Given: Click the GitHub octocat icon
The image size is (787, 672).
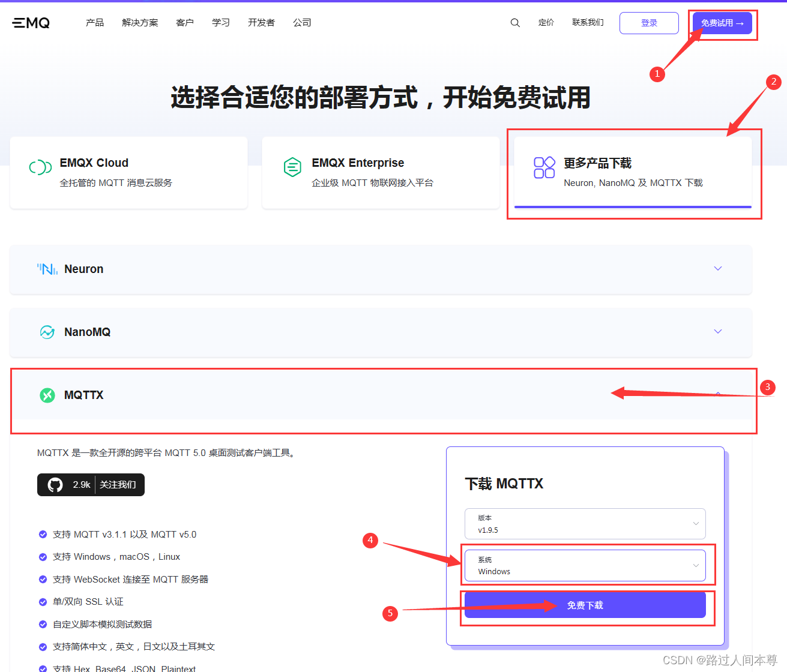Looking at the screenshot, I should pos(55,485).
